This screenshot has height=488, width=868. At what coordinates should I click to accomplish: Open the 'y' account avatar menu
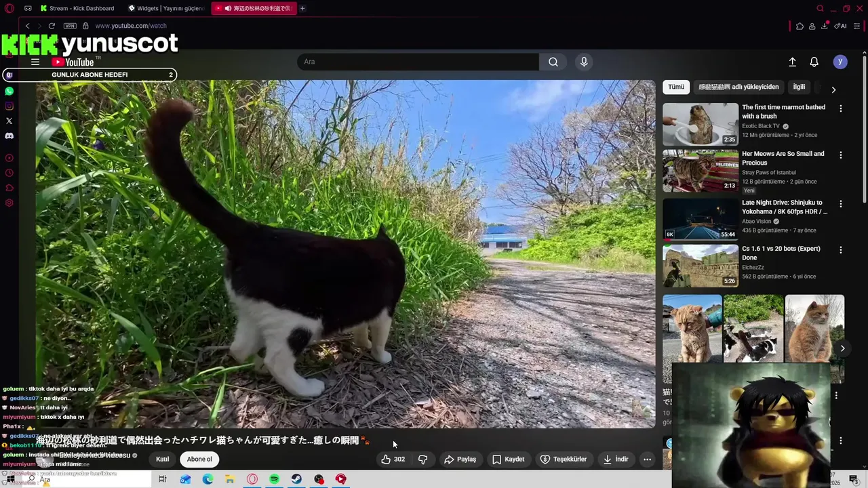coord(840,62)
